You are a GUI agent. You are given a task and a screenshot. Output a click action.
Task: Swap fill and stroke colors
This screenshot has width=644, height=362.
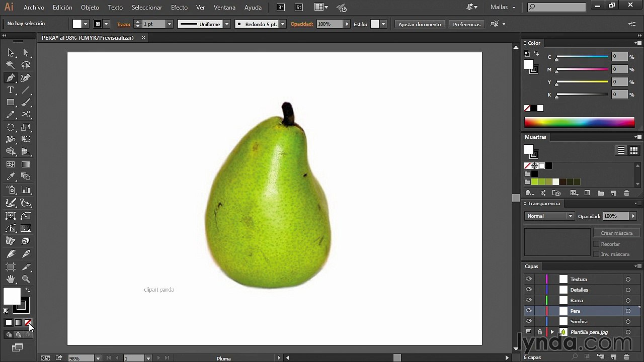[28, 290]
